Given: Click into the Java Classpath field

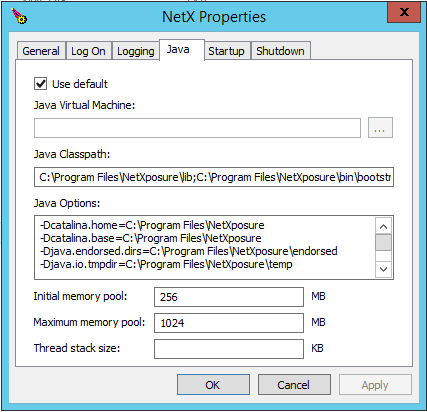Looking at the screenshot, I should coord(214,177).
